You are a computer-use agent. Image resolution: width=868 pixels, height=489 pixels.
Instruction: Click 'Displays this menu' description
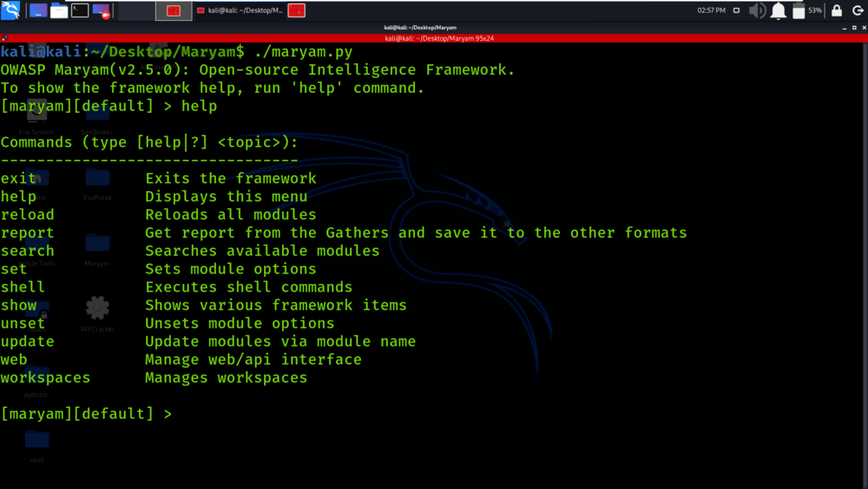[x=226, y=196]
